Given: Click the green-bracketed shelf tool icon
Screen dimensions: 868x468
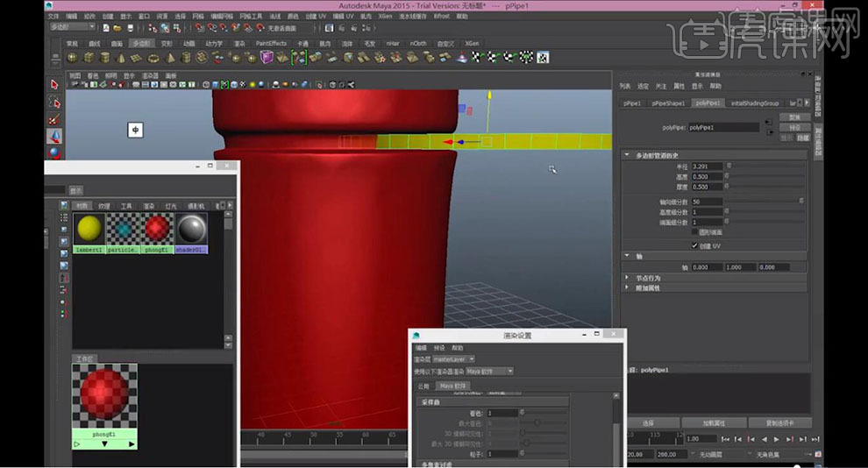Looking at the screenshot, I should [299, 57].
